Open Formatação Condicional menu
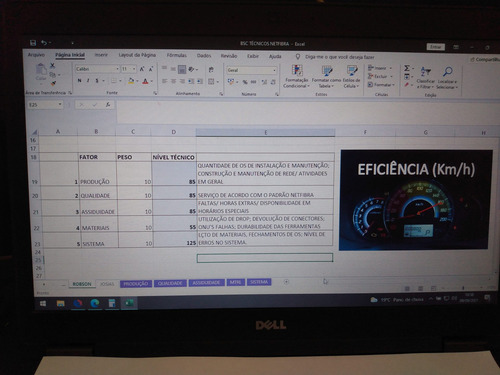This screenshot has height=375, width=500. pyautogui.click(x=296, y=76)
